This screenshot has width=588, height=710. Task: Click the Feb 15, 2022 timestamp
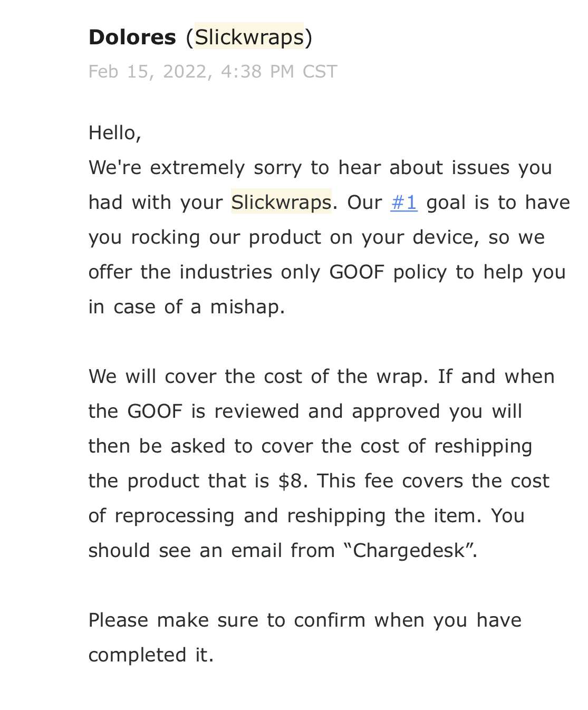[x=150, y=72]
